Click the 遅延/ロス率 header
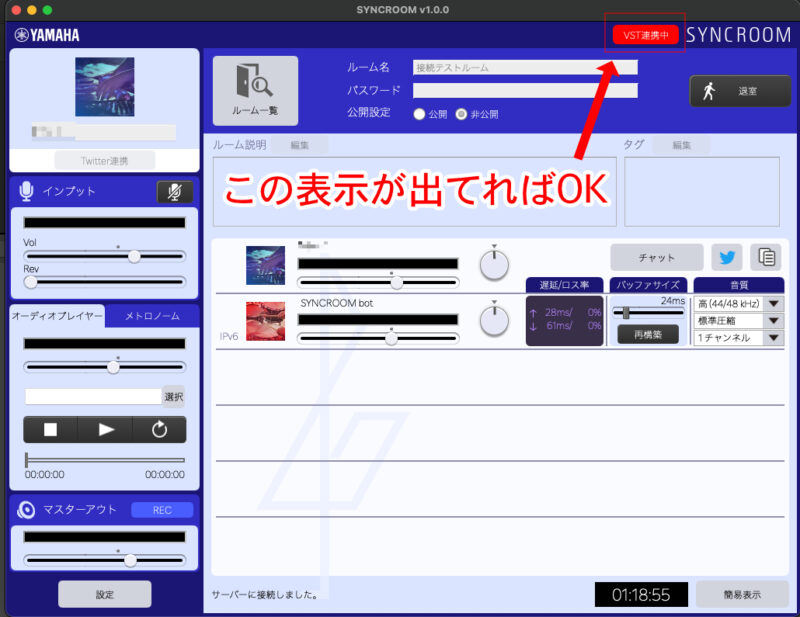The height and width of the screenshot is (617, 800). pyautogui.click(x=564, y=285)
